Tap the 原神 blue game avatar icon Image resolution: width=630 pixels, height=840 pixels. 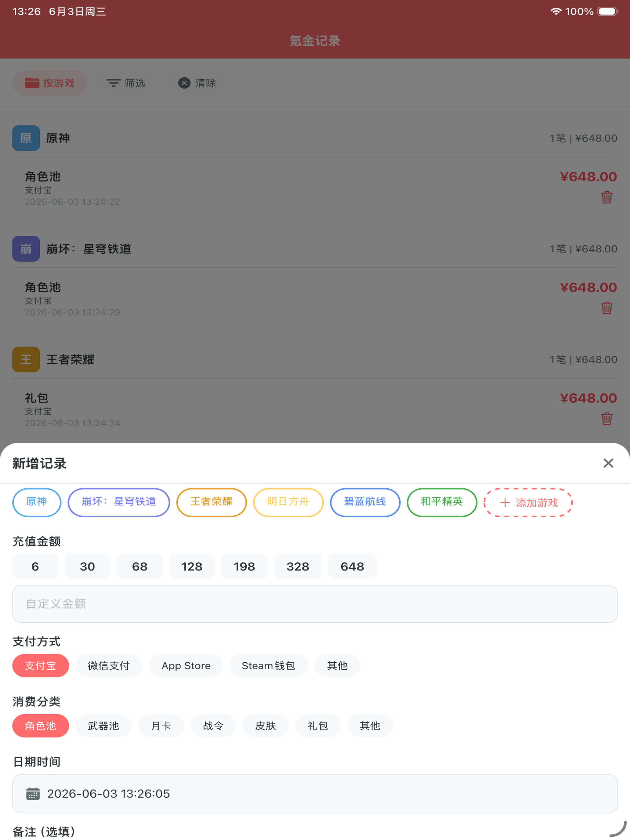[x=26, y=138]
